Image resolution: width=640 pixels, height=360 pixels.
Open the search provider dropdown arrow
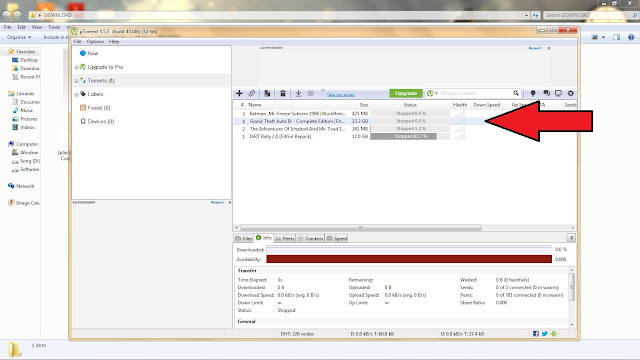click(436, 93)
